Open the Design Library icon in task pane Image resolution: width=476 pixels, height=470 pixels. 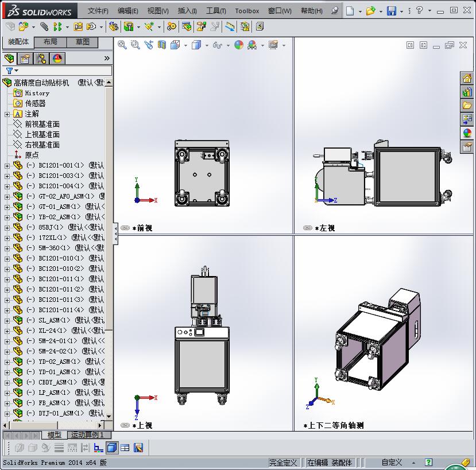tap(467, 92)
